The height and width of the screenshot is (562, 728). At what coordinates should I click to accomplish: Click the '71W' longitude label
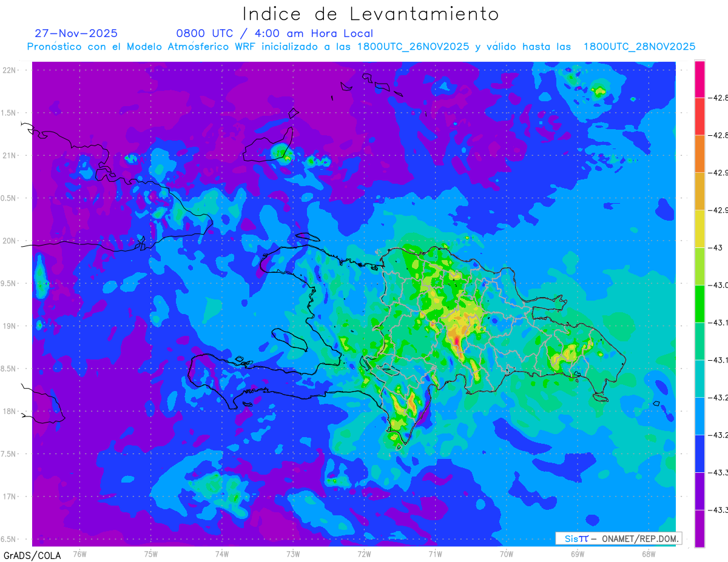(x=435, y=554)
